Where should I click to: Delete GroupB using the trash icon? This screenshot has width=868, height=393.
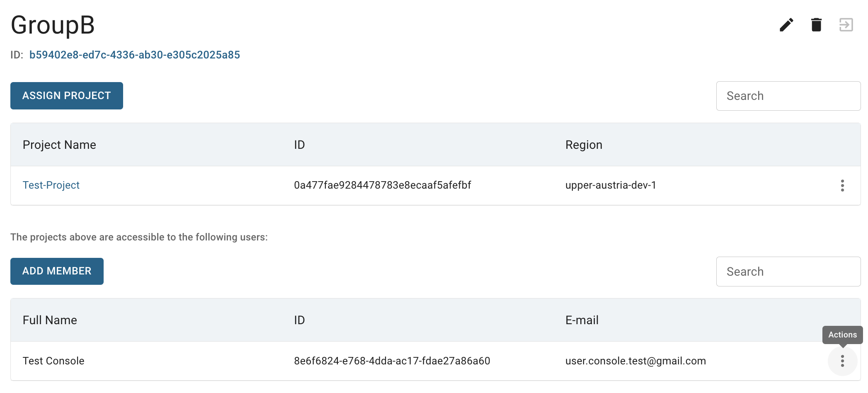pyautogui.click(x=816, y=25)
